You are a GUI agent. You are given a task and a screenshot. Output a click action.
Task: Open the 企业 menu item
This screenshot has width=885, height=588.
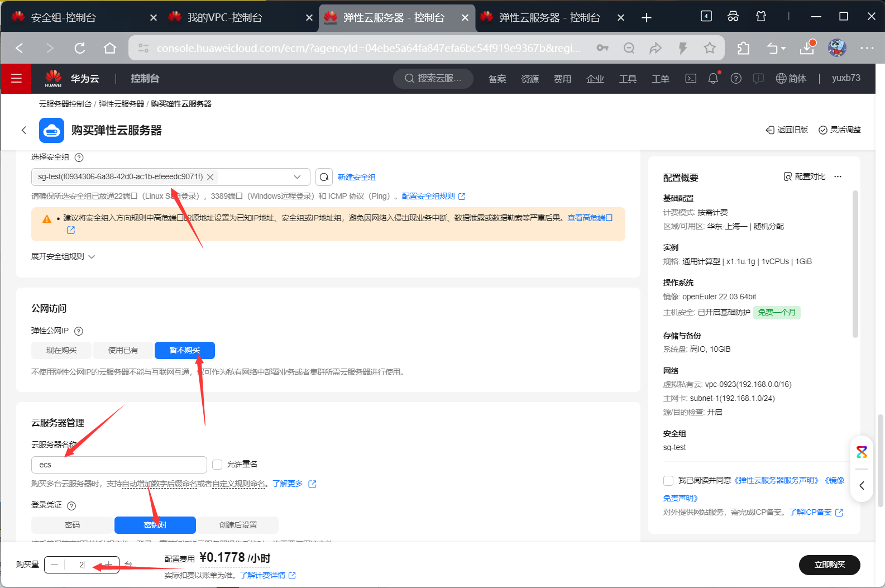click(595, 79)
